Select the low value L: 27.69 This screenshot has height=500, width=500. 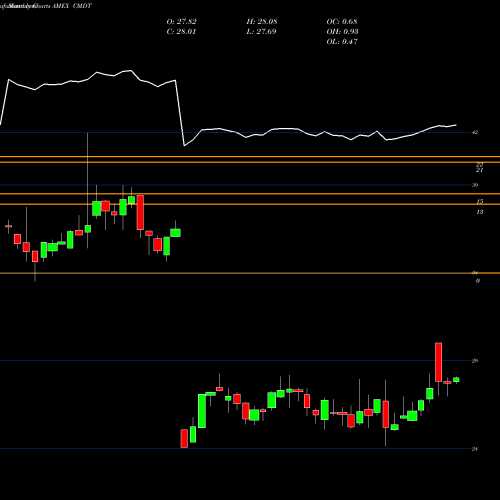262,32
